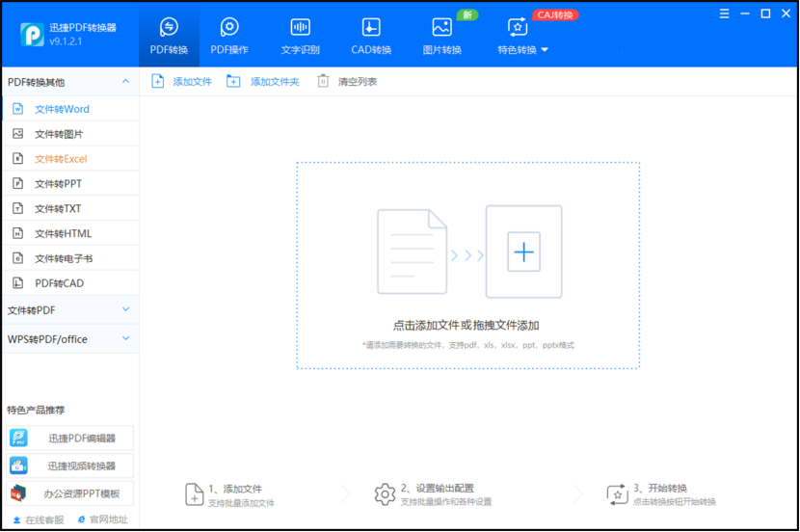The height and width of the screenshot is (532, 800).
Task: Select 文件转PPT in sidebar
Action: point(70,184)
